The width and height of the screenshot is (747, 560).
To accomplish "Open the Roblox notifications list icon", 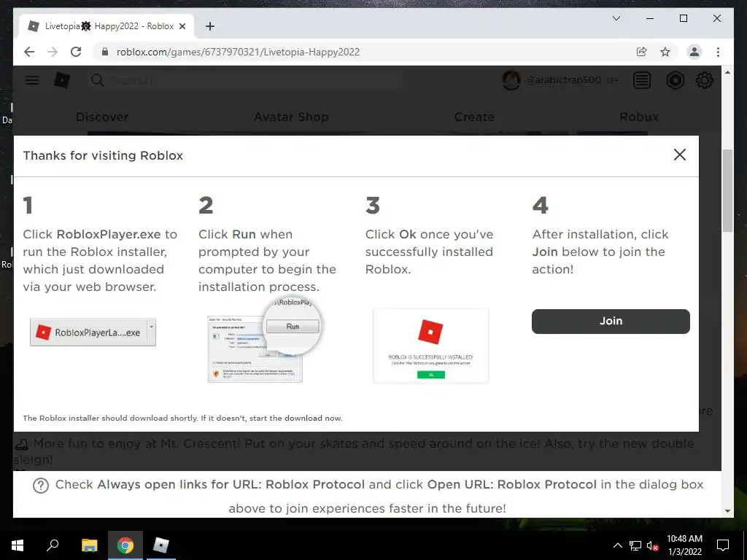I will pyautogui.click(x=642, y=80).
